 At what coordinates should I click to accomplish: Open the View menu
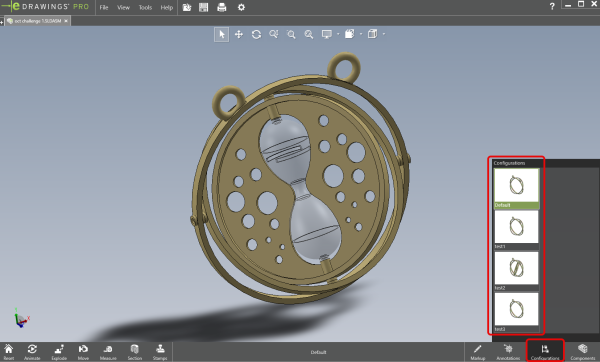point(123,7)
